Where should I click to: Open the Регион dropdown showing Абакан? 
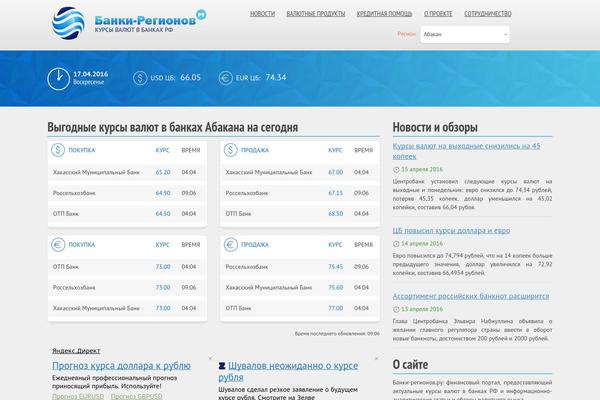tap(465, 34)
